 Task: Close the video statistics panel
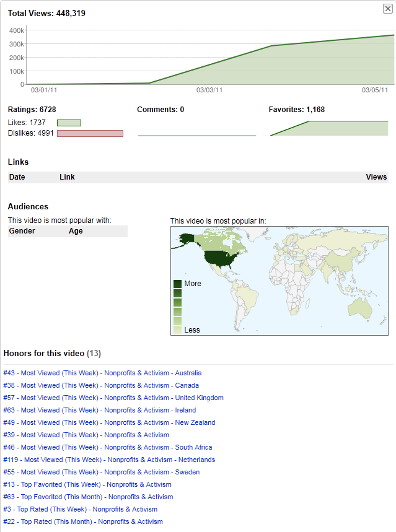click(388, 9)
